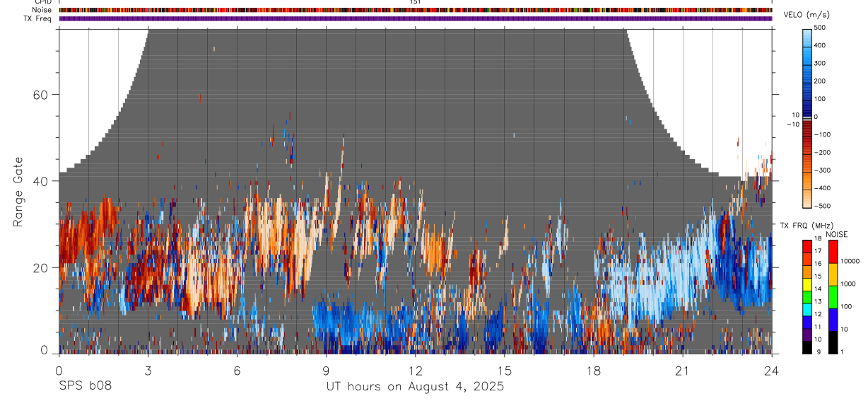Click the yellow-orange 1000–10000 NOISE segment
Screen dimensions: 868x401
click(x=833, y=274)
